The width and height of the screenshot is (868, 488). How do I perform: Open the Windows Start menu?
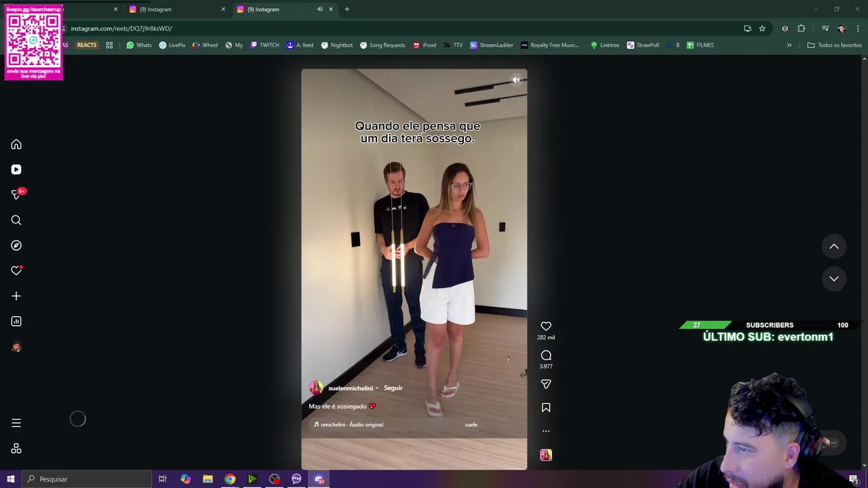(x=10, y=479)
